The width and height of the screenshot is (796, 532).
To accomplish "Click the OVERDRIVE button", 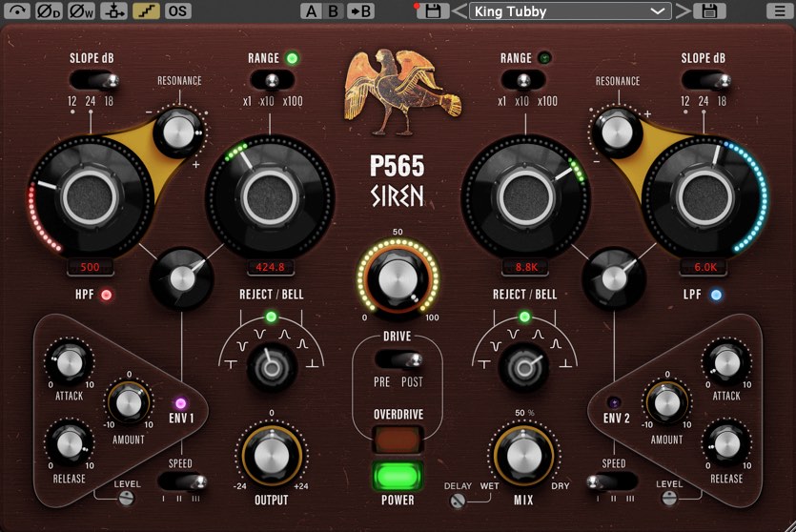I will point(398,440).
